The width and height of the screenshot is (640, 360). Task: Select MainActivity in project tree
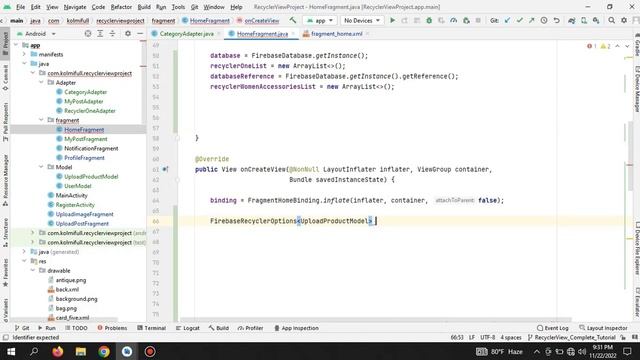[x=71, y=195]
